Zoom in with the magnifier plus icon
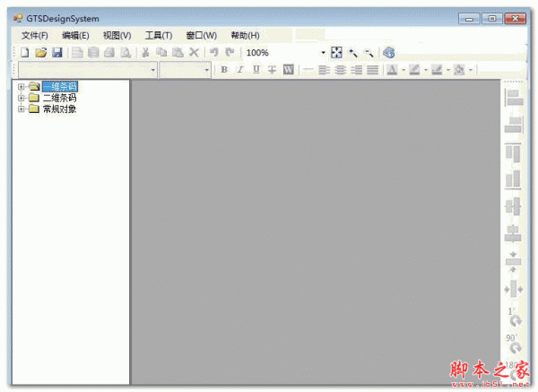 [353, 53]
